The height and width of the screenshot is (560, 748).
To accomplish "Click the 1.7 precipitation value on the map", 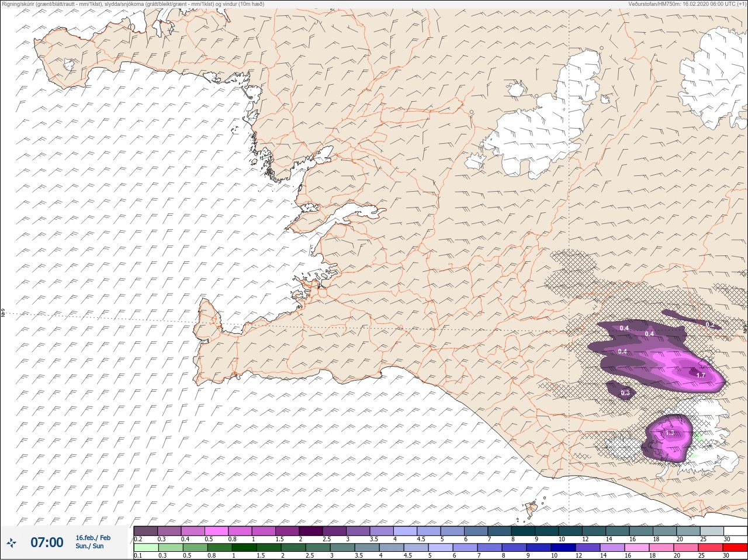I will pyautogui.click(x=701, y=375).
